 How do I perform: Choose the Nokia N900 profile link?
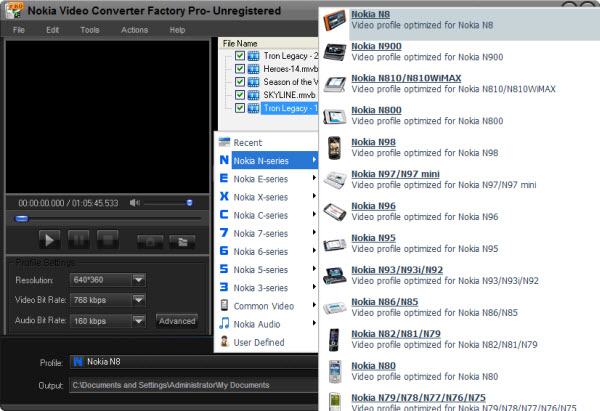point(377,46)
